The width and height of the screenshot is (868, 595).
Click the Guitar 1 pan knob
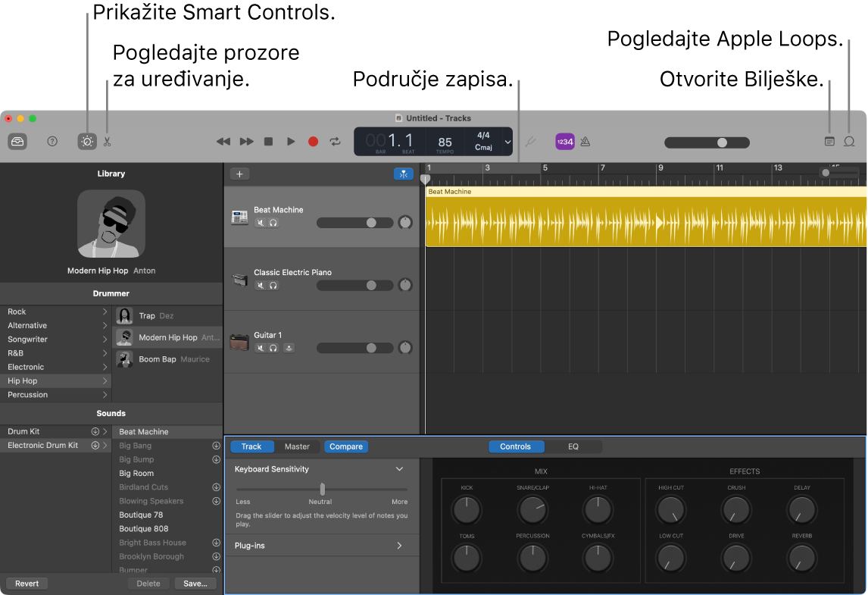405,348
